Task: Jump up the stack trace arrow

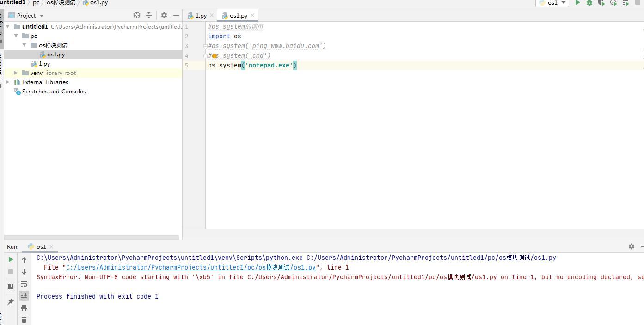Action: (x=24, y=260)
